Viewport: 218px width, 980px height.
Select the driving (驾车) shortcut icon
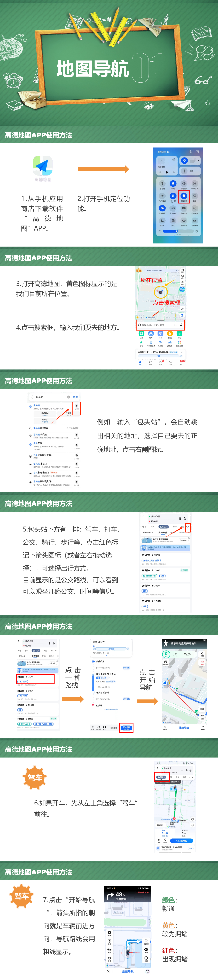click(151, 334)
